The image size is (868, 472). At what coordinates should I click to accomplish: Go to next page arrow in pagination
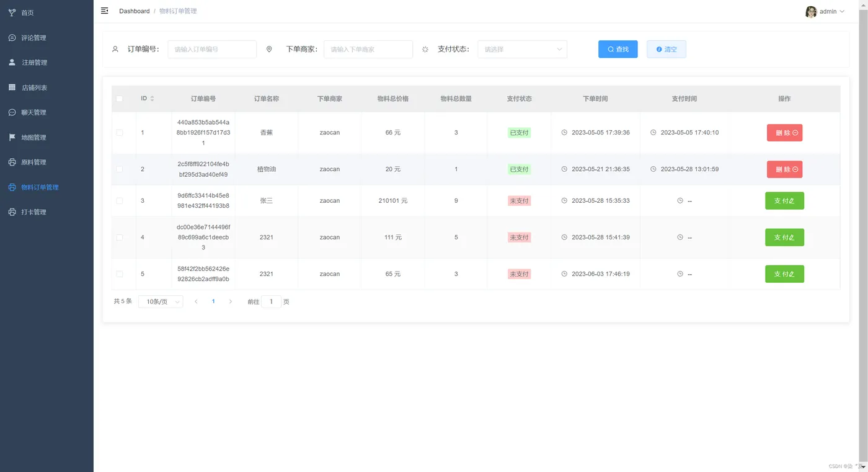tap(231, 301)
